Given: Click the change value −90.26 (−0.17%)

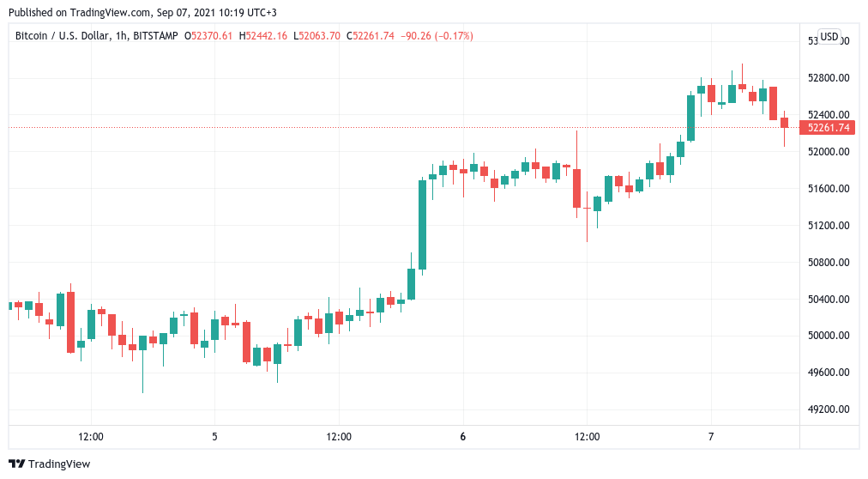Looking at the screenshot, I should [x=437, y=36].
